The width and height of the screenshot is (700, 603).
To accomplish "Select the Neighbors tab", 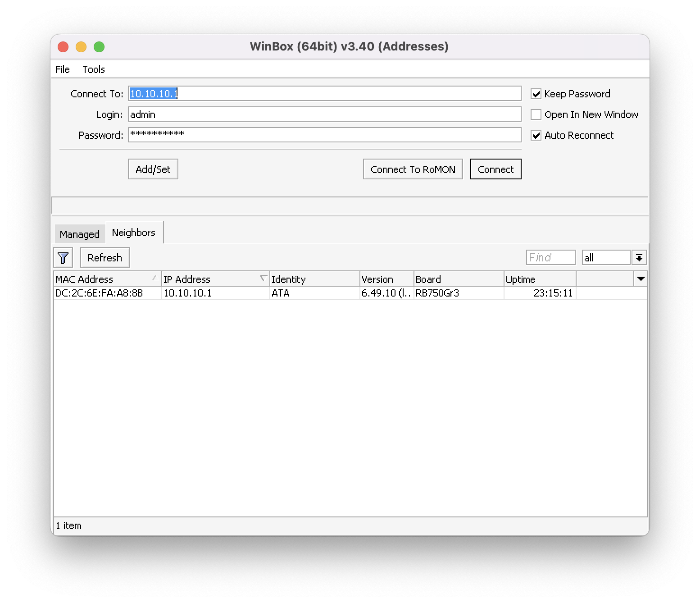I will (x=134, y=233).
